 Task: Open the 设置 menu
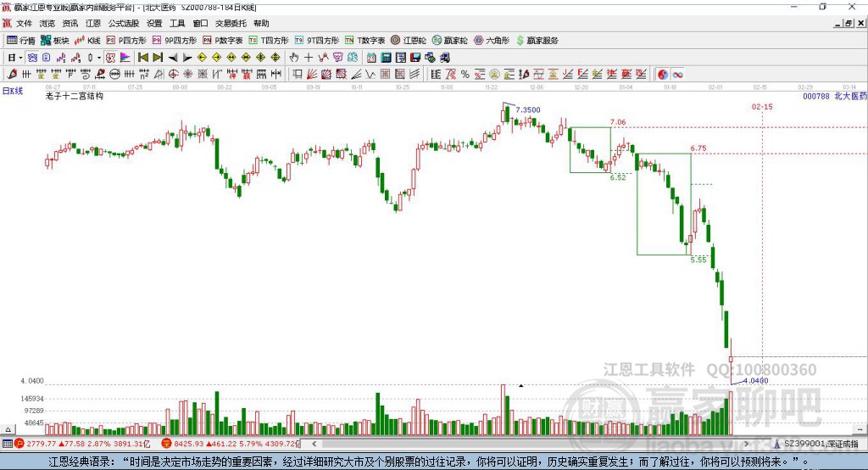coord(154,23)
